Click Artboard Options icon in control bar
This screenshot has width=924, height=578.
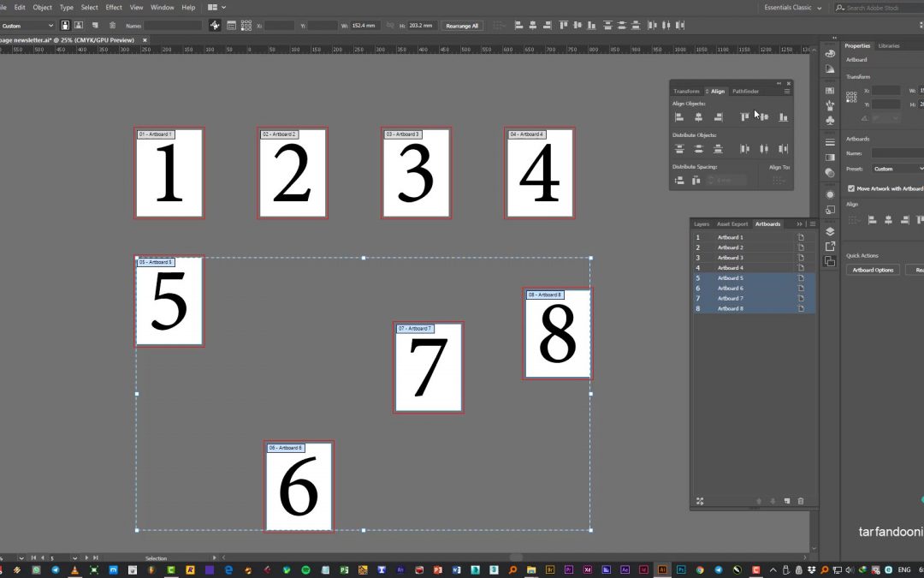click(x=231, y=26)
